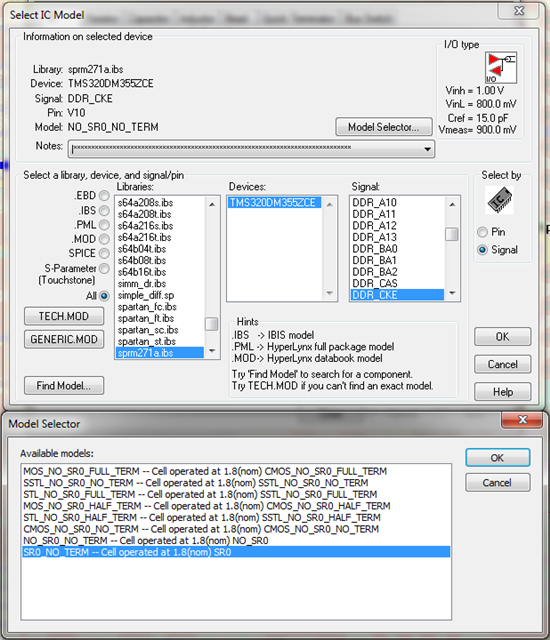This screenshot has height=640, width=550.
Task: Select the S-Parameter (Touchstone) radio
Action: click(104, 268)
